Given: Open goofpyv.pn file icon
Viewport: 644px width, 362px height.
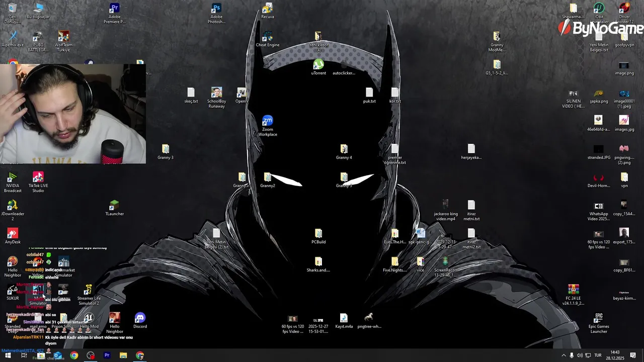Looking at the screenshot, I should (624, 39).
